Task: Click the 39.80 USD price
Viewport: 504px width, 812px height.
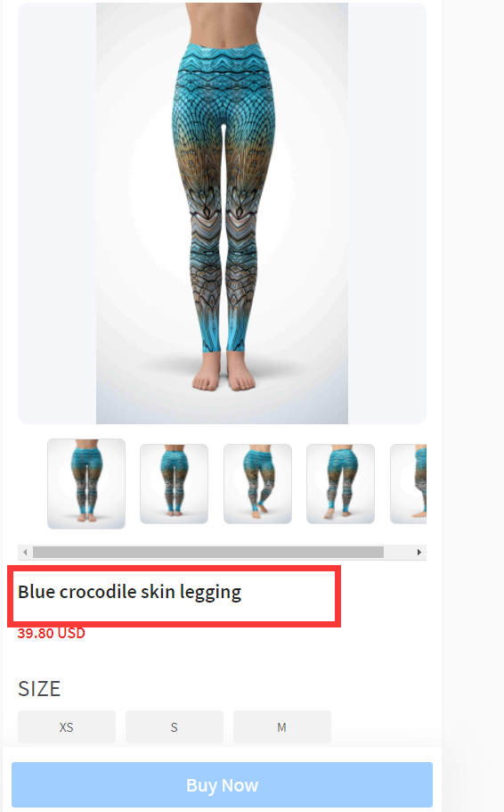Action: (52, 634)
